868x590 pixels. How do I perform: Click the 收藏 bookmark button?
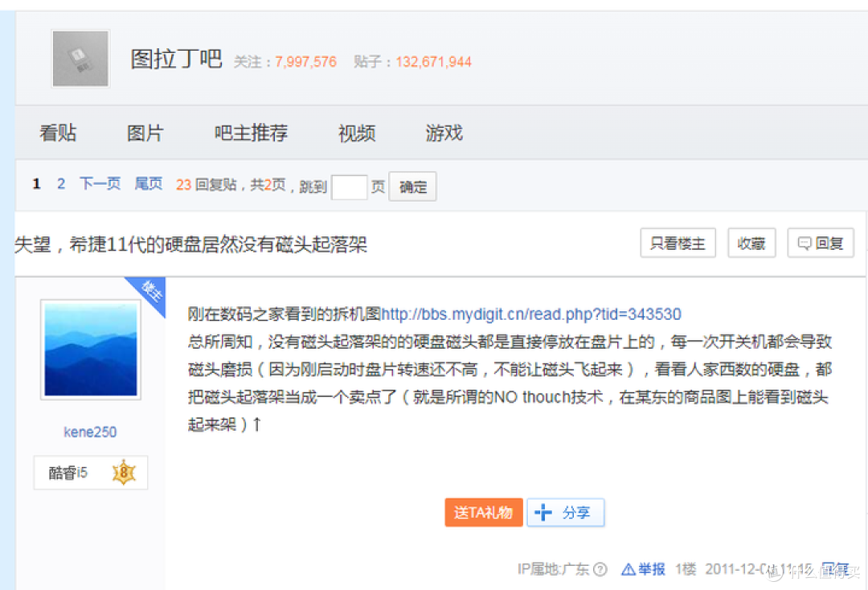[x=751, y=243]
